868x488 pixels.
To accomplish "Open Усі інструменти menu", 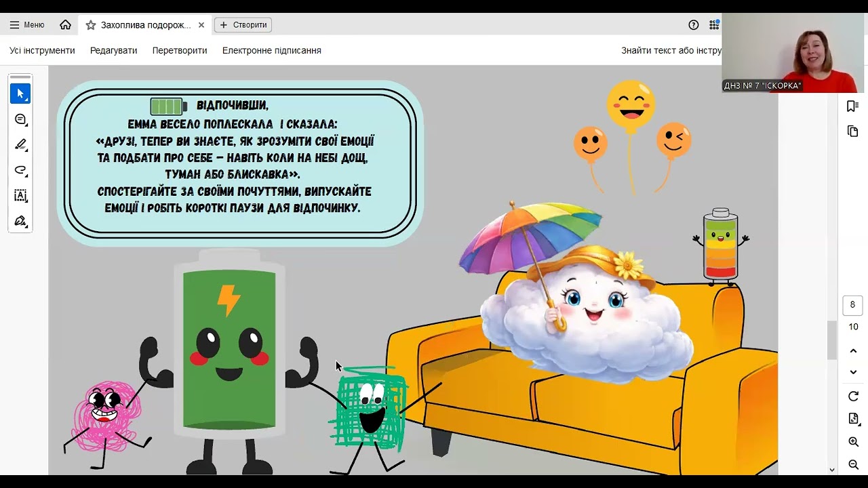I will pyautogui.click(x=42, y=51).
